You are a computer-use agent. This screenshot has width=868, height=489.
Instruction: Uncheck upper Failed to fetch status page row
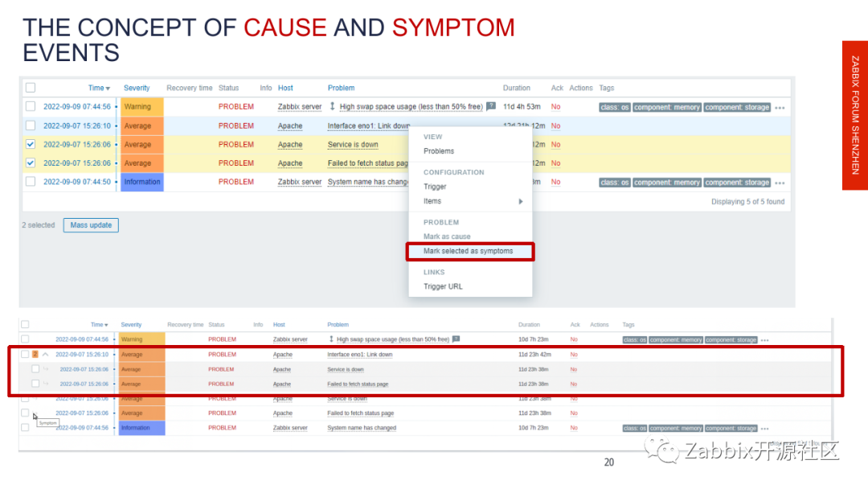(x=31, y=162)
